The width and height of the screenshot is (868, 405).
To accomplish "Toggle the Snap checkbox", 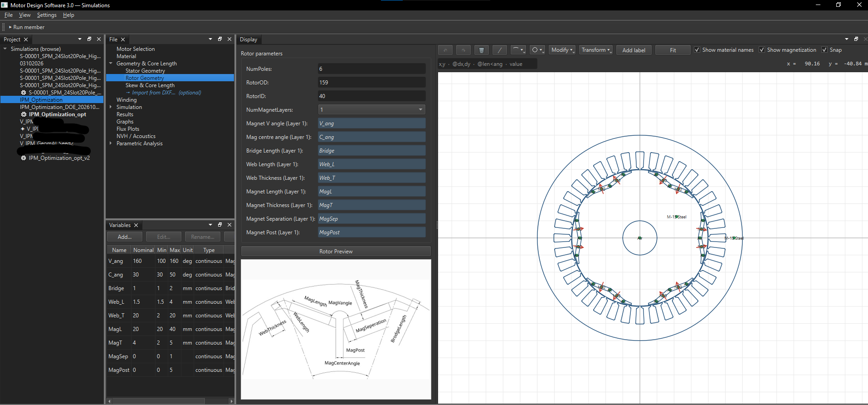I will click(824, 50).
